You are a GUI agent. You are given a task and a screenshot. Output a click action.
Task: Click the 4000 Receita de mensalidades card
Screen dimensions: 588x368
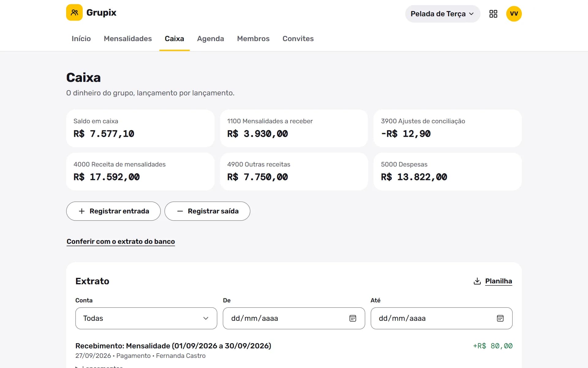tap(140, 171)
